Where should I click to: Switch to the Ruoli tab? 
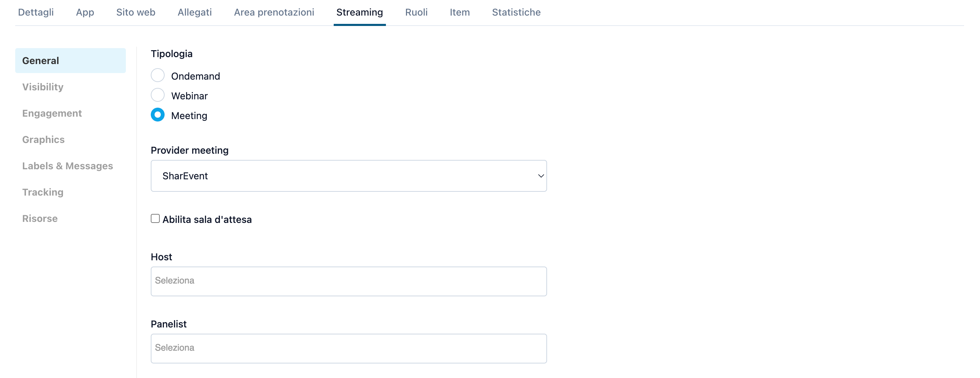(416, 12)
